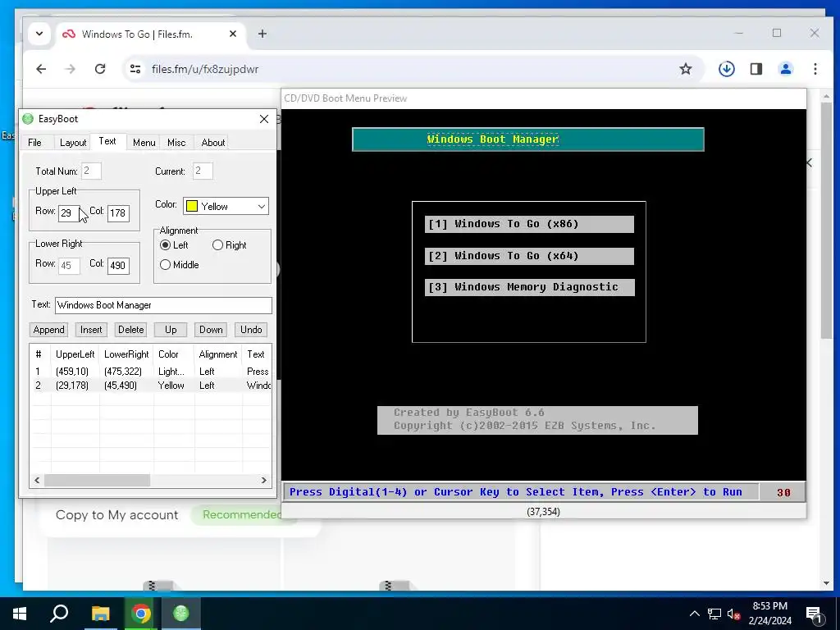This screenshot has width=840, height=630.
Task: Open site information icon in address bar
Action: [135, 69]
